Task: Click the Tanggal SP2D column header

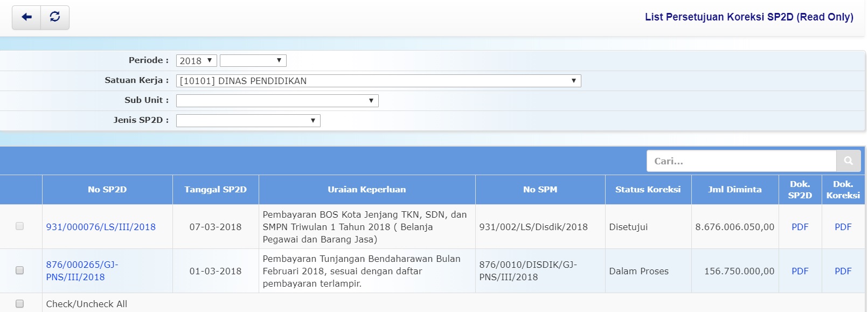Action: (216, 190)
